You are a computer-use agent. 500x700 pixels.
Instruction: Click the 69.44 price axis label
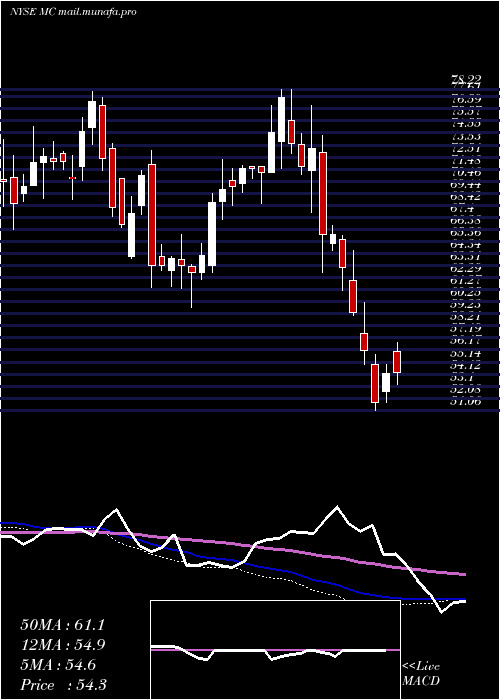click(466, 184)
